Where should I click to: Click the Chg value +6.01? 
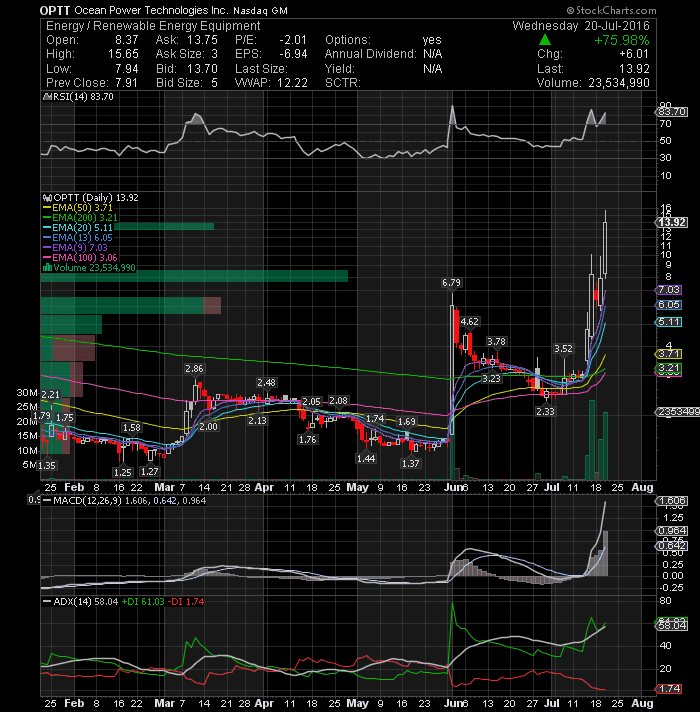coord(634,54)
